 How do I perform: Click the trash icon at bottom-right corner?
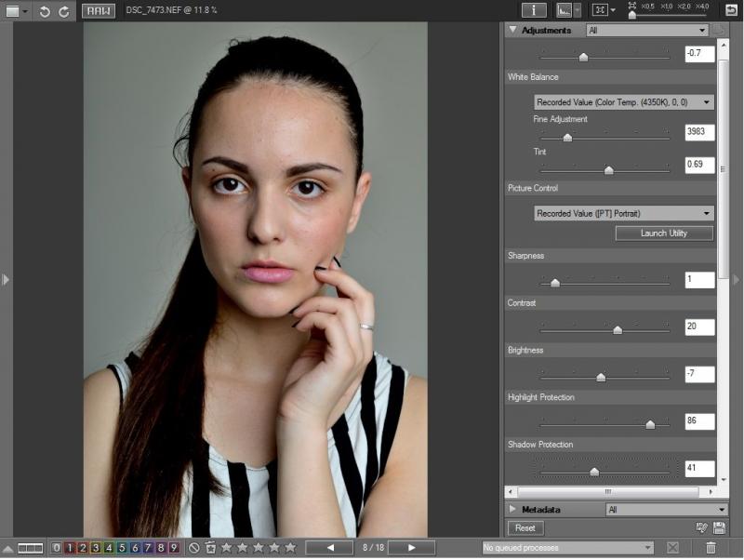711,548
